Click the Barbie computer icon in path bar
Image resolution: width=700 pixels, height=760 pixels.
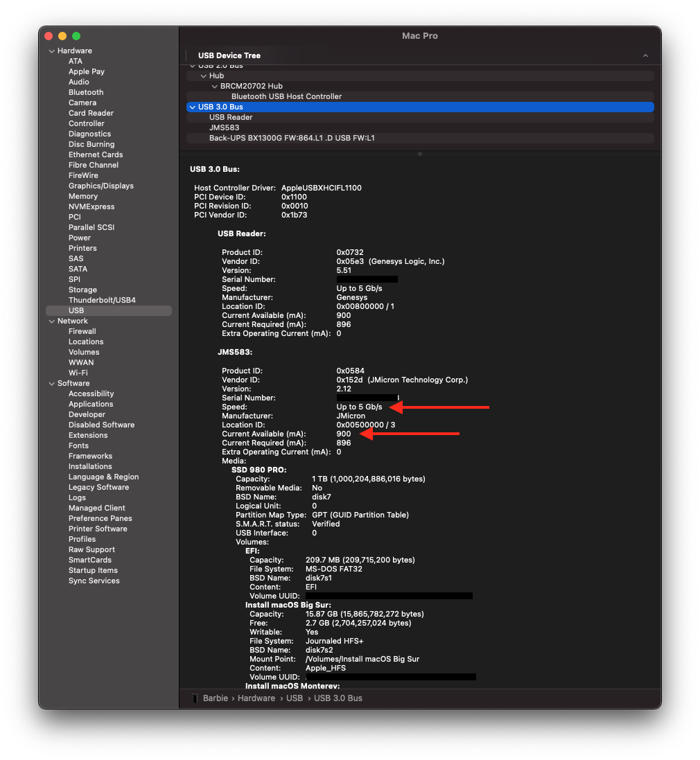[195, 698]
